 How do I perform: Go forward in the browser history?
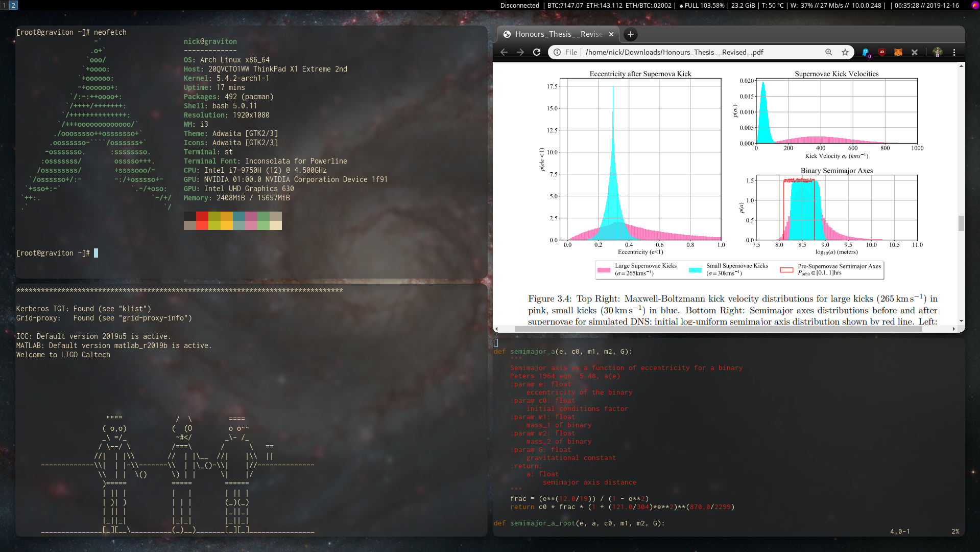(520, 52)
